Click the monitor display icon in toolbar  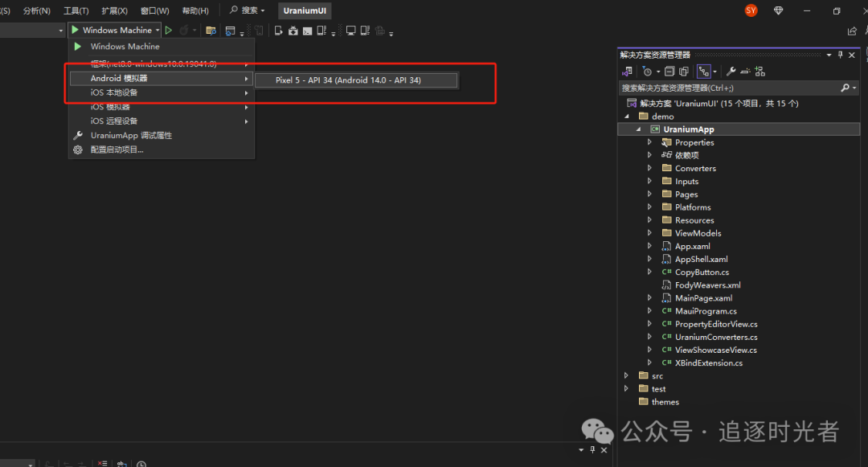pyautogui.click(x=350, y=31)
